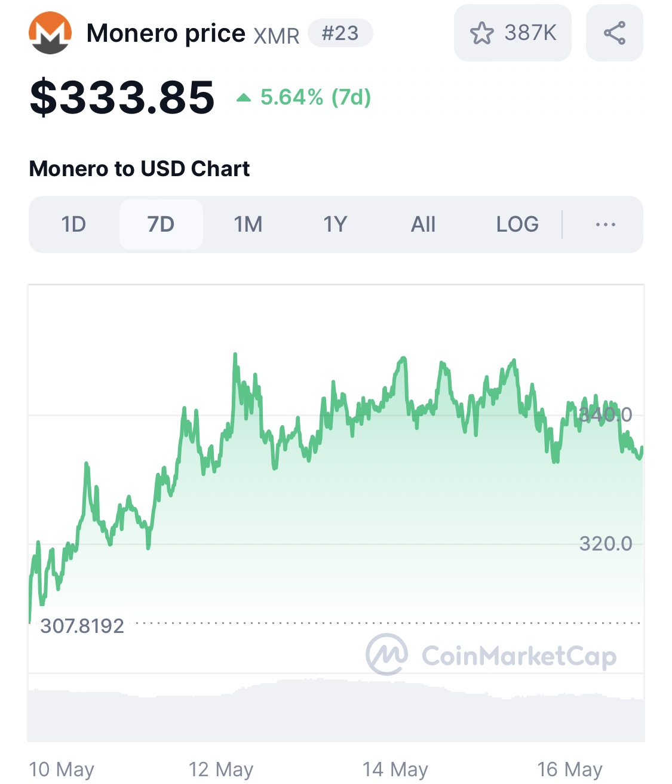
Task: Switch chart to 1M range
Action: 248,225
